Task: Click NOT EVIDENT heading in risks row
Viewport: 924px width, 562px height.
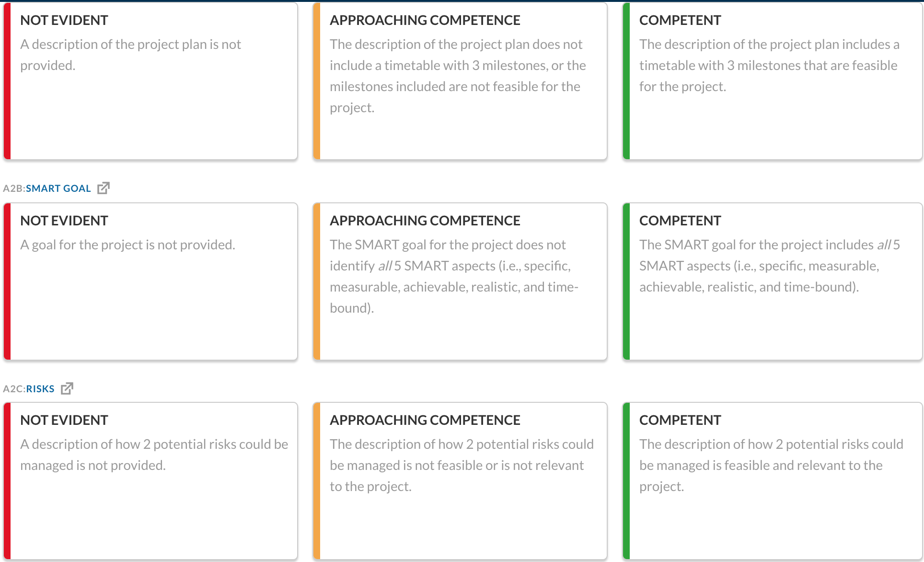Action: 64,420
